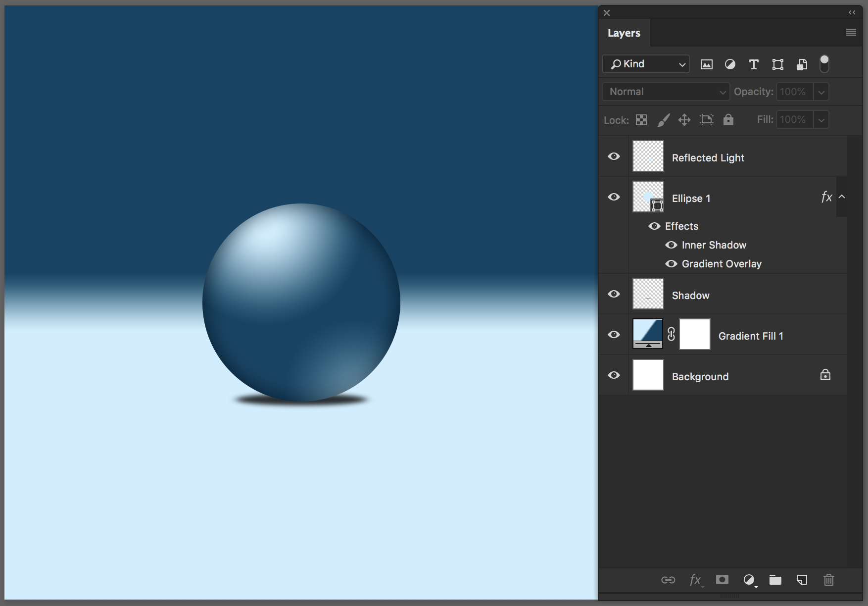Screen dimensions: 868x606
Task: Hide the Reflected Light layer
Action: point(614,156)
